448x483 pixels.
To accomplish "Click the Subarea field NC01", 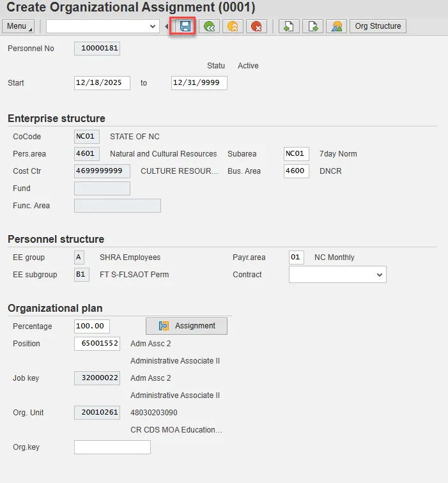I will pyautogui.click(x=296, y=154).
